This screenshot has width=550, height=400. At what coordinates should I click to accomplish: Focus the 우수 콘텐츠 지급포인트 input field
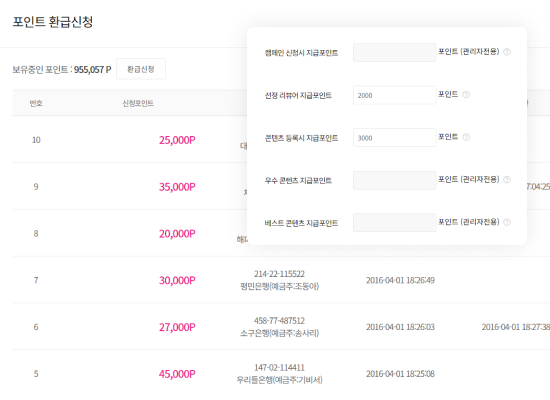(395, 180)
